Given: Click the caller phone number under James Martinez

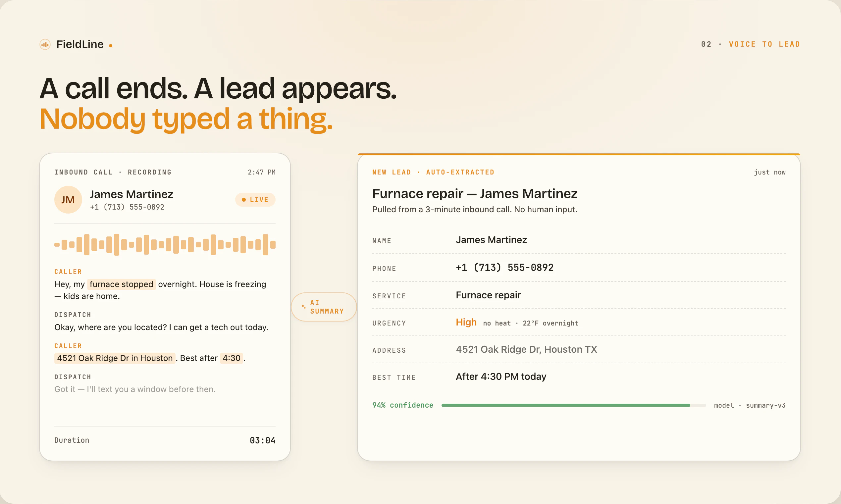Looking at the screenshot, I should coord(127,207).
